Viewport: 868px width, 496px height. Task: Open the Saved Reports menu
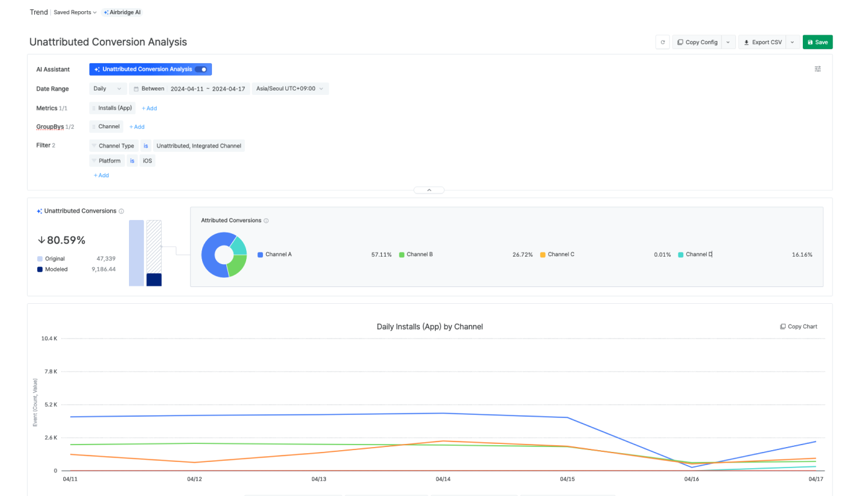75,12
